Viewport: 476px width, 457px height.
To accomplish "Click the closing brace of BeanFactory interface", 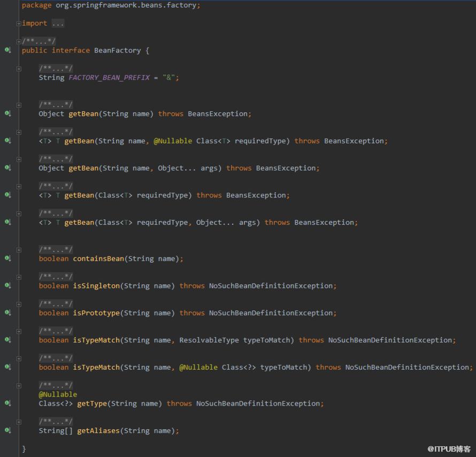I will click(24, 449).
